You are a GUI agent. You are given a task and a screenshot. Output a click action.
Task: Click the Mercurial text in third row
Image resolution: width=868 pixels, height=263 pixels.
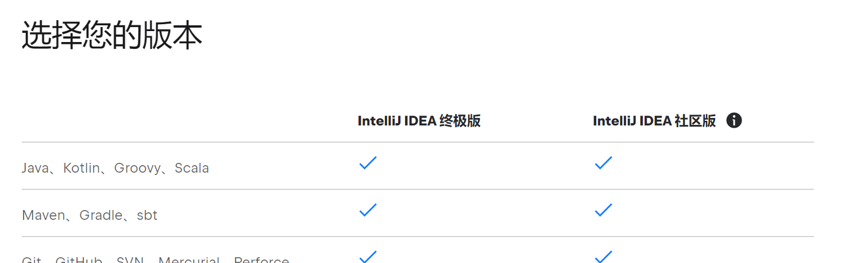[x=189, y=261]
